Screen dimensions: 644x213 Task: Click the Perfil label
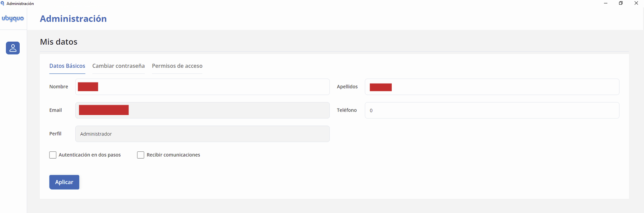point(55,134)
